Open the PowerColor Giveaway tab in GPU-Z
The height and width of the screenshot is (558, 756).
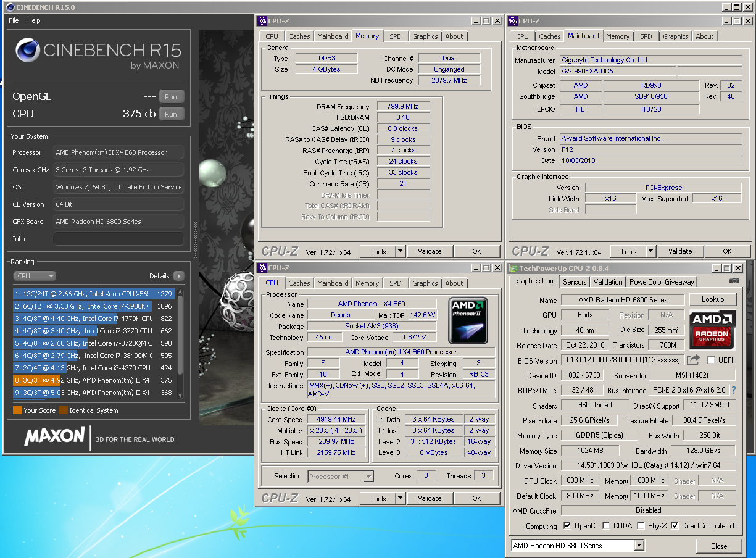[x=662, y=281]
